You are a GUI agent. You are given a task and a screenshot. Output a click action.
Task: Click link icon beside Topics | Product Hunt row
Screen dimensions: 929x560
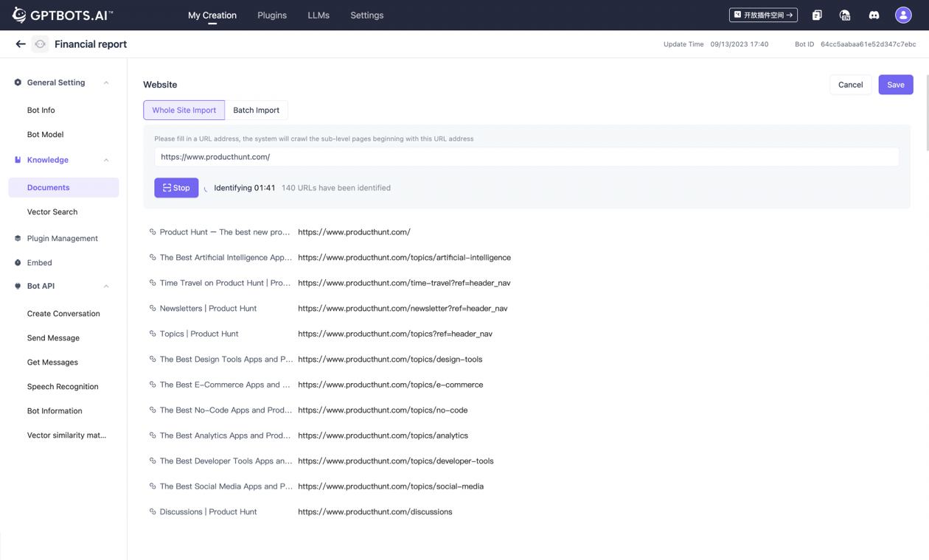(153, 334)
